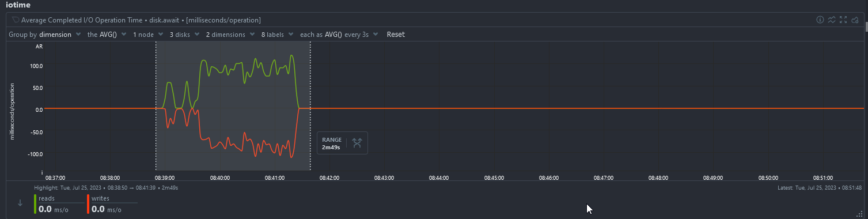The width and height of the screenshot is (868, 219).
Task: Expand chart to fullscreen
Action: [x=843, y=20]
